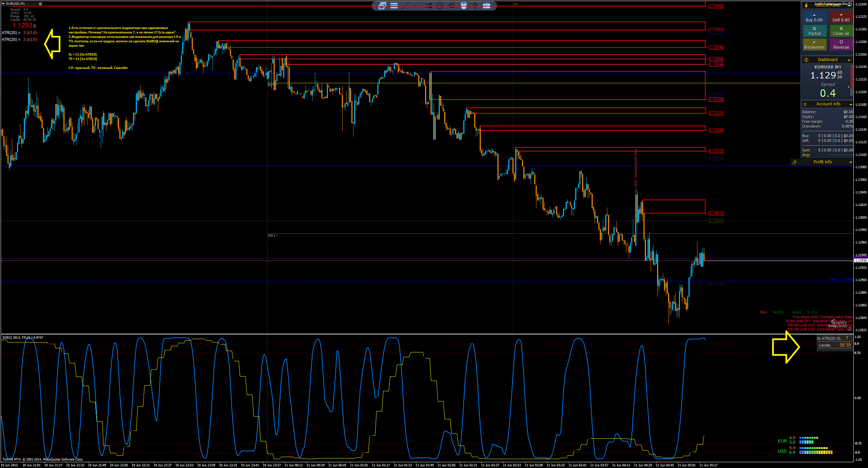Select the parallel channel lines tool

[417, 6]
